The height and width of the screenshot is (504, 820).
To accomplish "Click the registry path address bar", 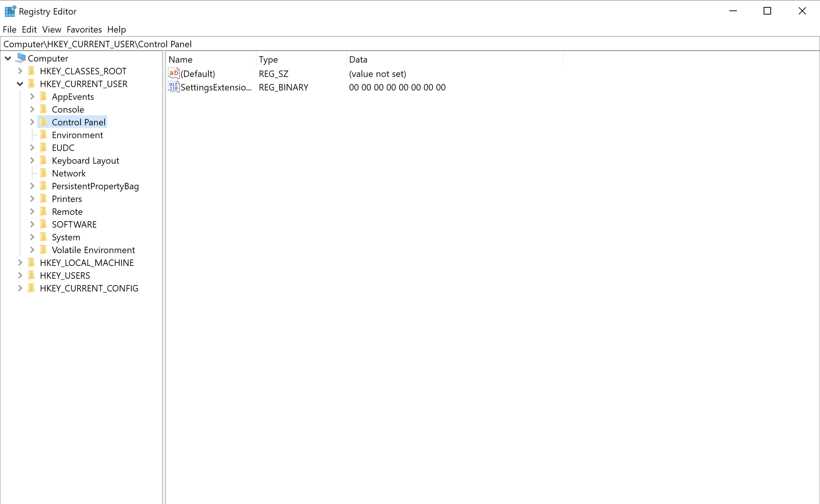I will (410, 44).
